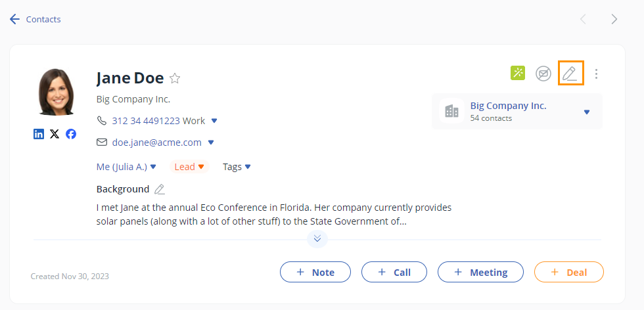Open the X (Twitter) profile icon
644x310 pixels.
(55, 134)
